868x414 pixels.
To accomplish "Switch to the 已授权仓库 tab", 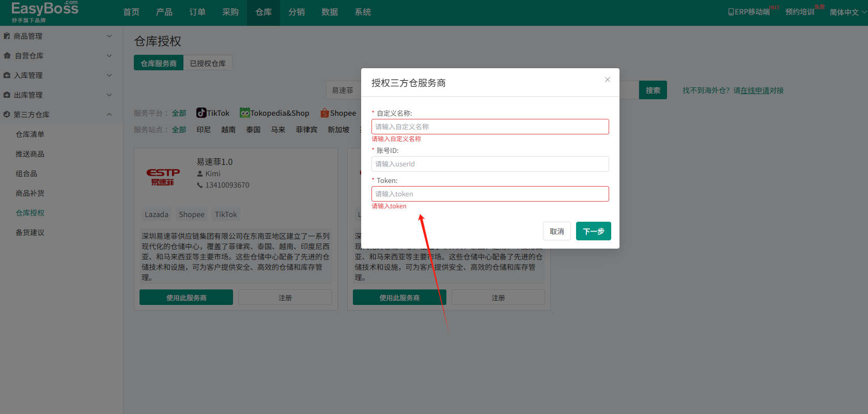I will (208, 63).
